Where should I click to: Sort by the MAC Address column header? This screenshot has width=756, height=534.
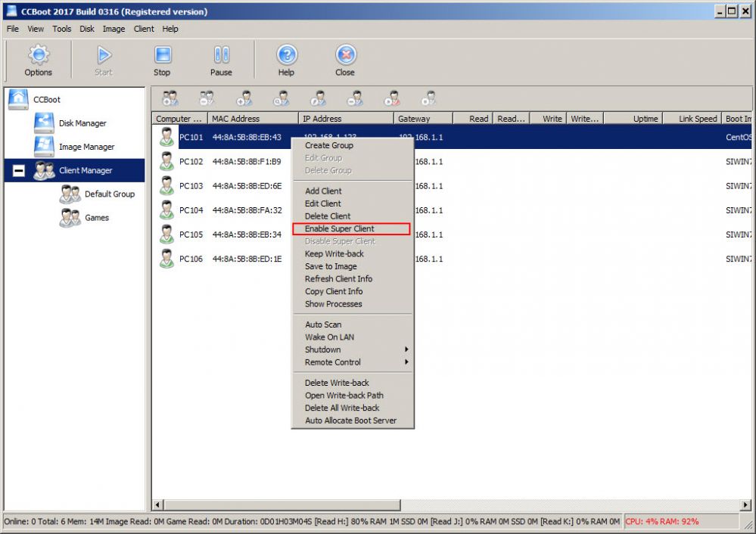[253, 119]
